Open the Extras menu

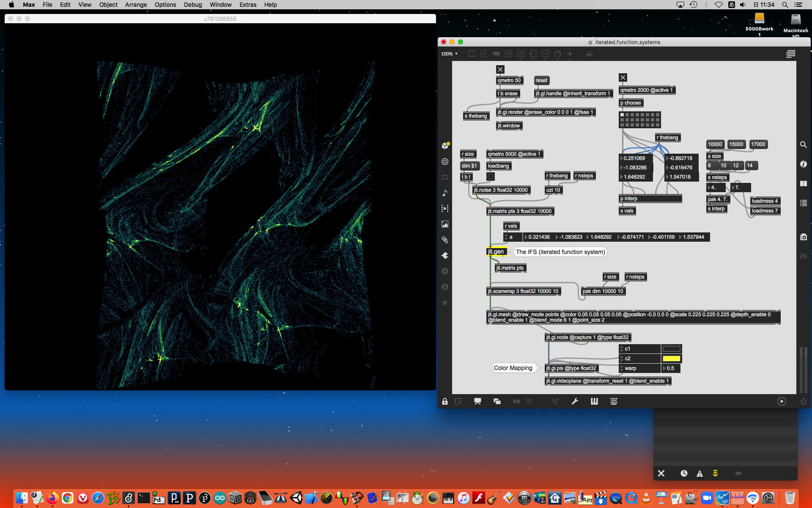247,5
